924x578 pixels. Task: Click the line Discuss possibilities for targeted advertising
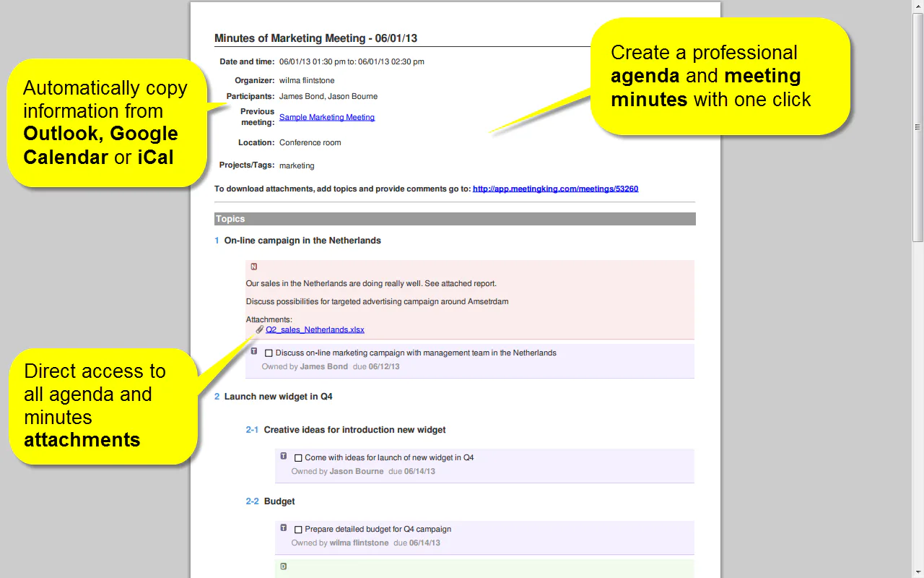[378, 301]
